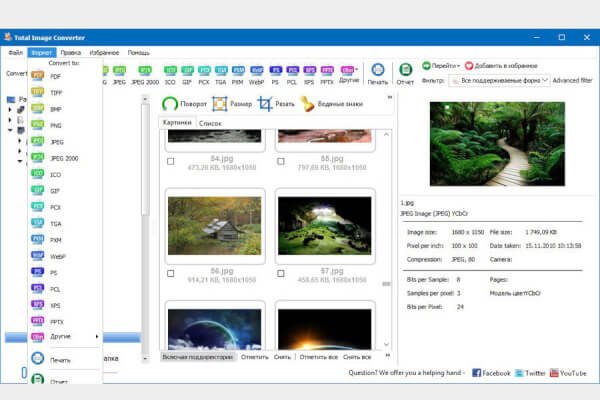This screenshot has height=400, width=600.
Task: Open the Facebook link
Action: [491, 373]
